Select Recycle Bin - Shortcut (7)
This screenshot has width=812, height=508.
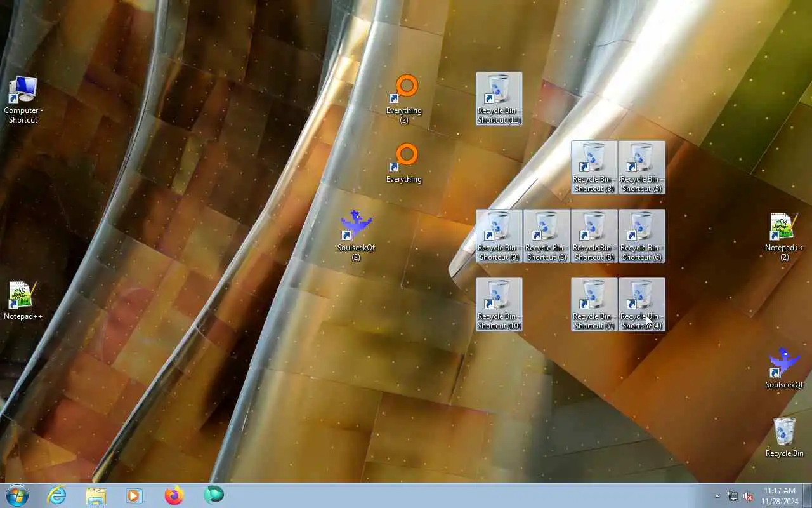(x=594, y=304)
